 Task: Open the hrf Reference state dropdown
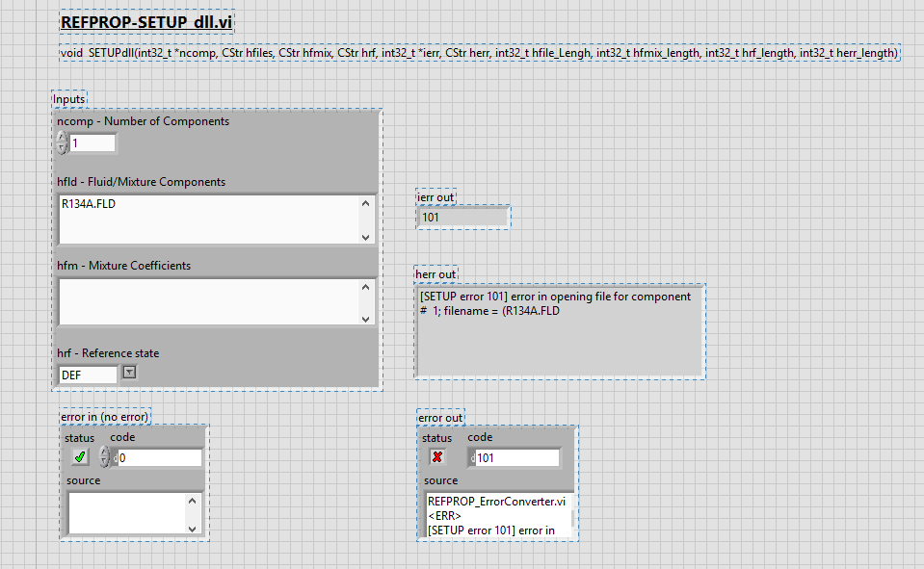(x=128, y=372)
